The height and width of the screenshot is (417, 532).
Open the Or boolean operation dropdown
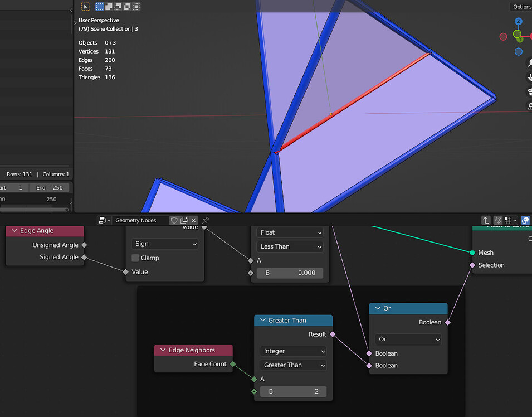[x=408, y=339]
